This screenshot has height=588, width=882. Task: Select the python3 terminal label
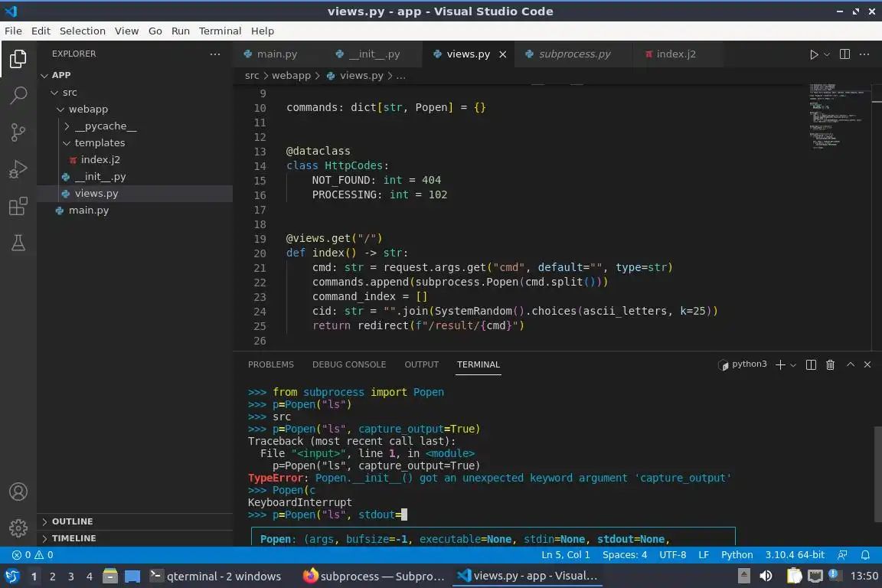point(743,364)
